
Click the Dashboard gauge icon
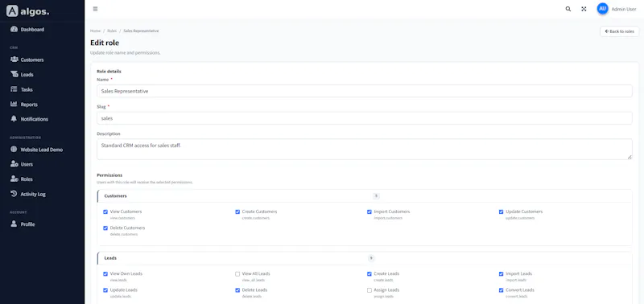(x=14, y=30)
